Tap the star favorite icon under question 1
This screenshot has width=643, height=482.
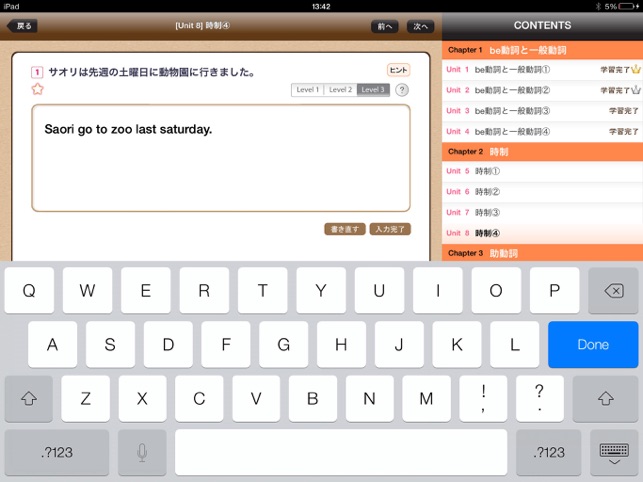[37, 89]
